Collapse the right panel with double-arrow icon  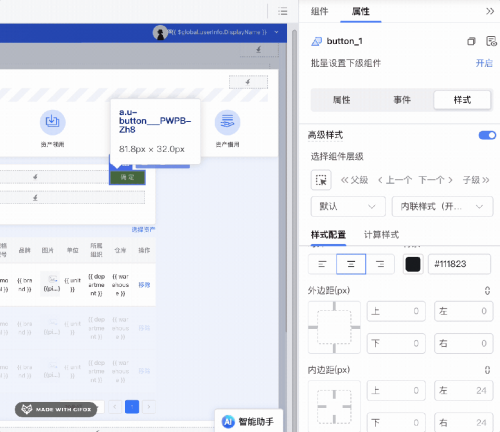tap(490, 11)
